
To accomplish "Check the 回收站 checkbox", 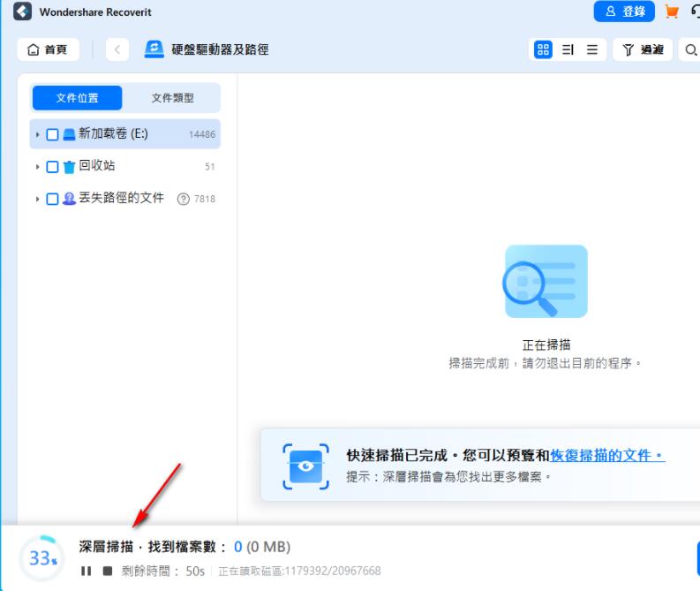I will point(52,167).
